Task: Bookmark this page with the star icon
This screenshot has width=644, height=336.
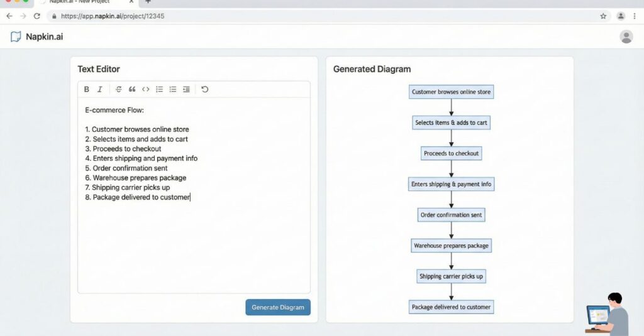Action: (x=603, y=16)
